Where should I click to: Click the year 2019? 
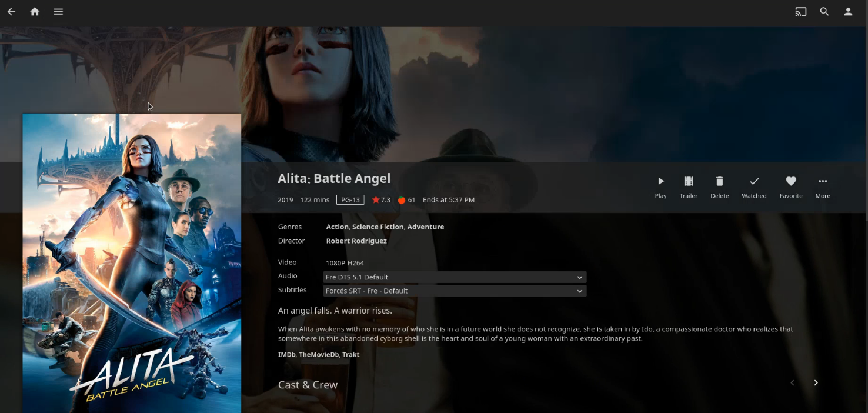point(285,200)
